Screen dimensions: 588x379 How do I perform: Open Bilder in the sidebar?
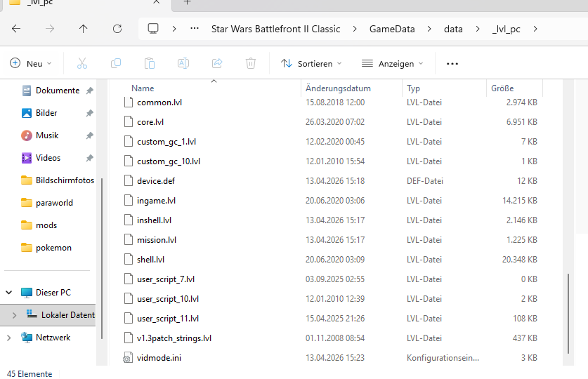[x=46, y=113]
